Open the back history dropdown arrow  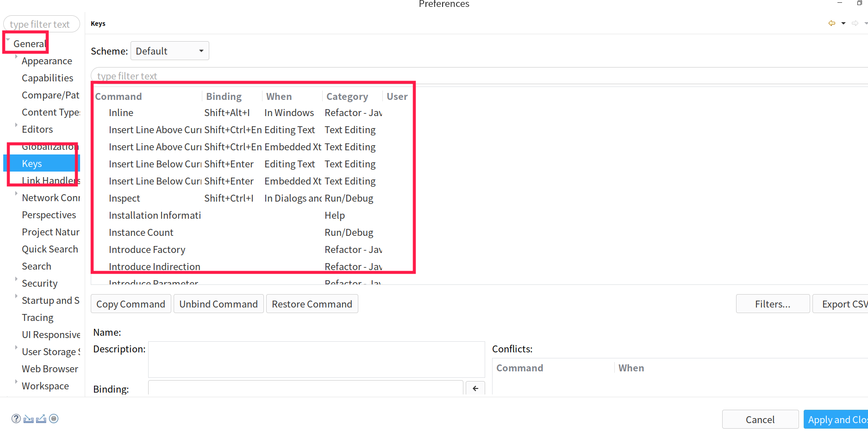843,23
